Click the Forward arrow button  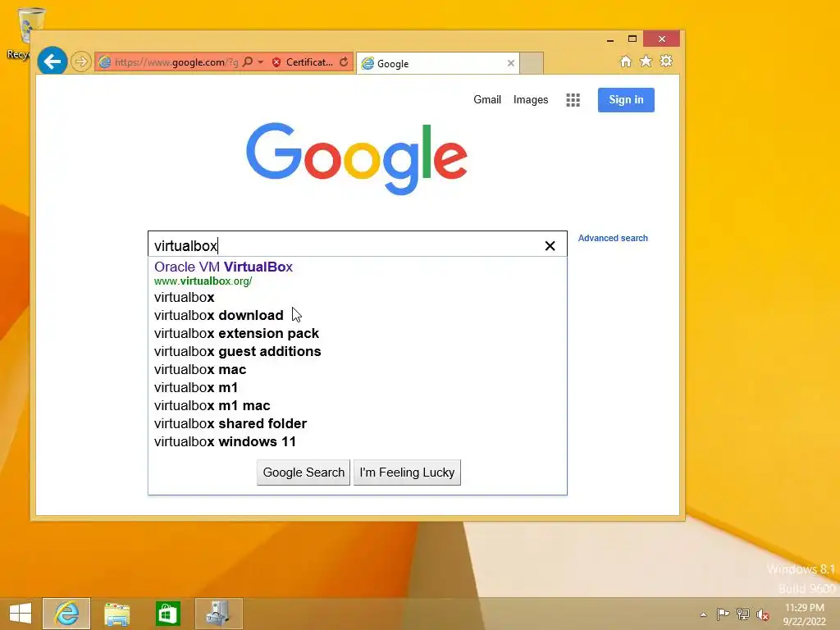(81, 62)
